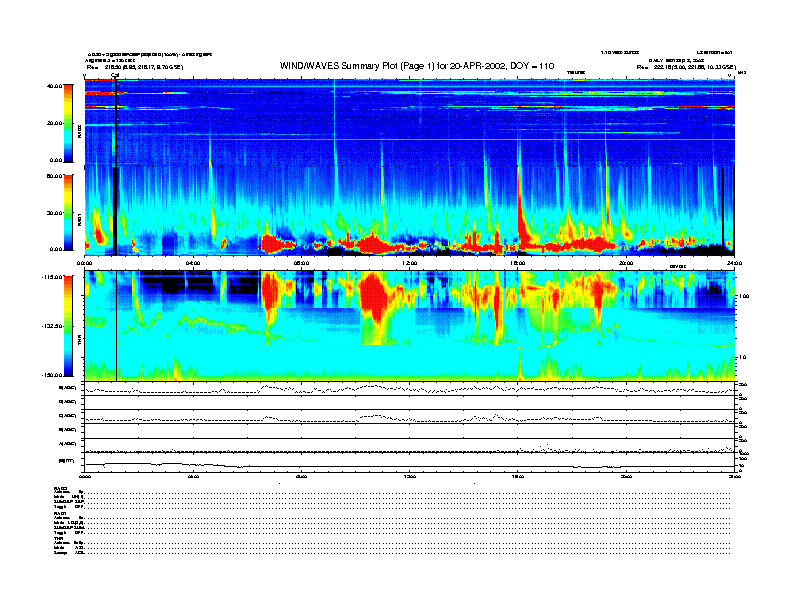Click the 16:00 label under RAD1 spectrogram
Image resolution: width=792 pixels, height=612 pixels.
pos(518,263)
